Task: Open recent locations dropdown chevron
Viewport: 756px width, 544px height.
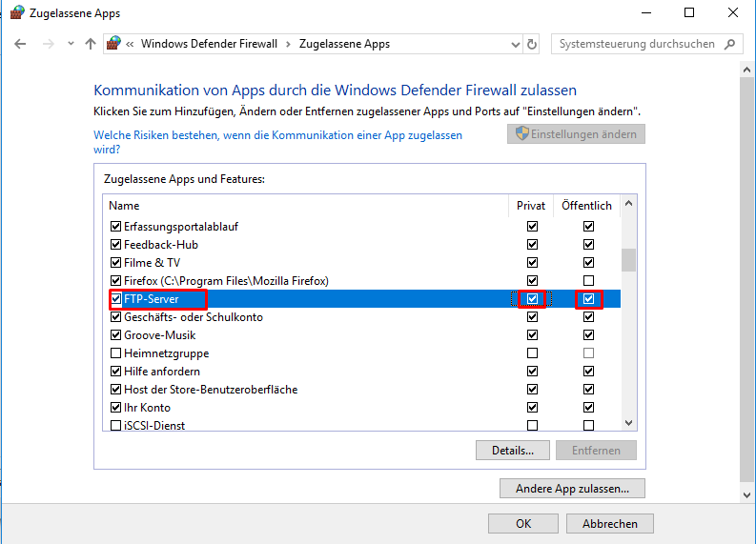Action: (x=71, y=44)
